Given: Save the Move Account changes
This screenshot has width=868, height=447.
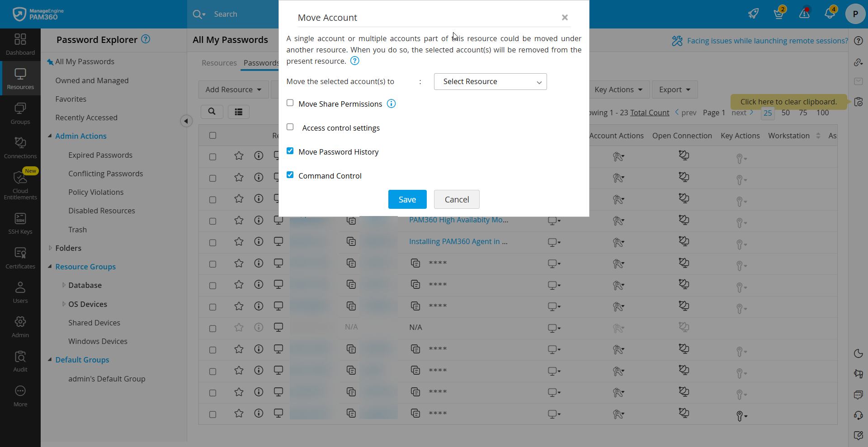Looking at the screenshot, I should click(407, 199).
